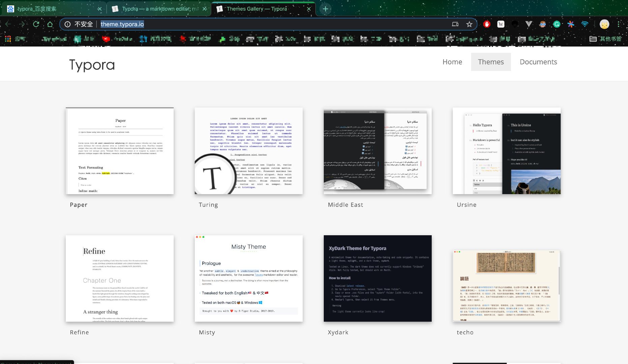The image size is (628, 364).
Task: Open the Xydark theme thumbnail
Action: [378, 278]
